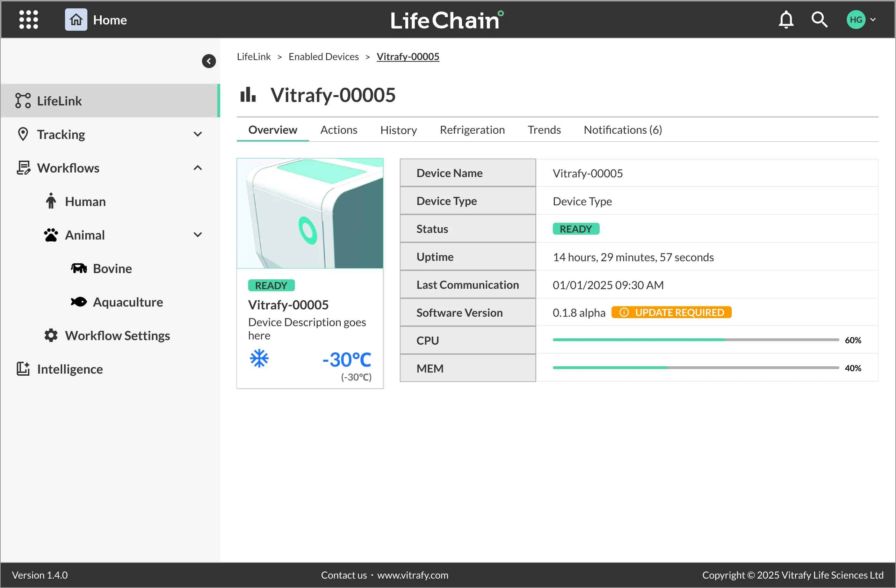Select Aquaculture in sidebar
896x588 pixels.
(x=128, y=302)
